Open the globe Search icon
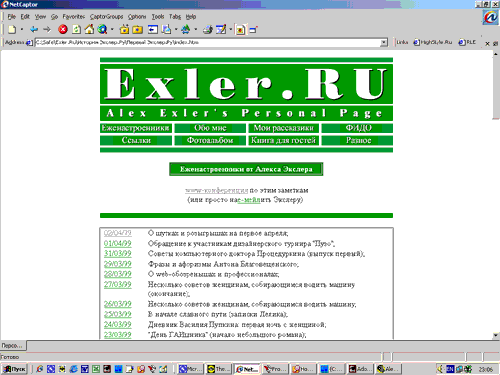This screenshot has height=375, width=500. coord(102,30)
